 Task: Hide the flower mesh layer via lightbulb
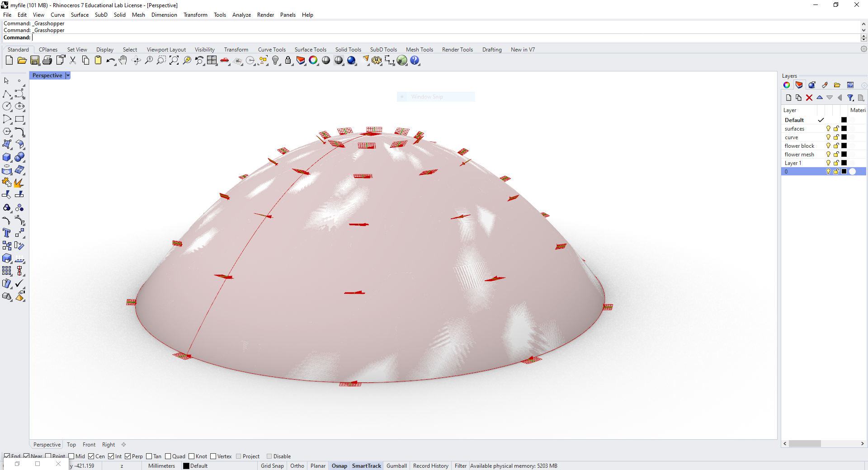click(828, 155)
